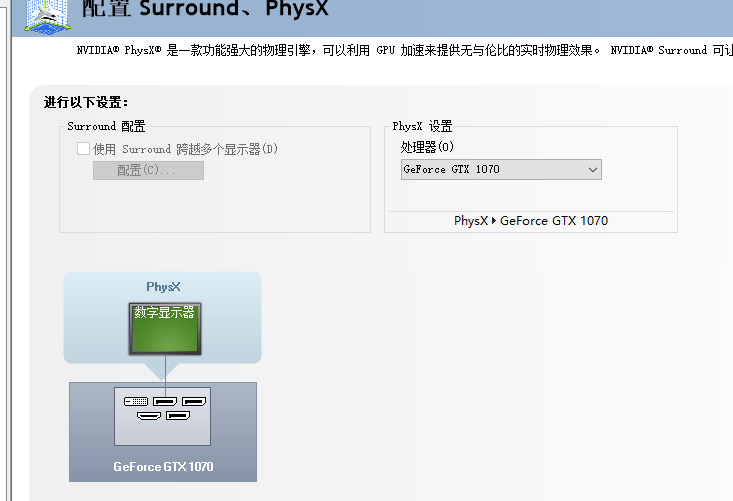733x501 pixels.
Task: Click the 配置(C)... button
Action: tap(148, 170)
